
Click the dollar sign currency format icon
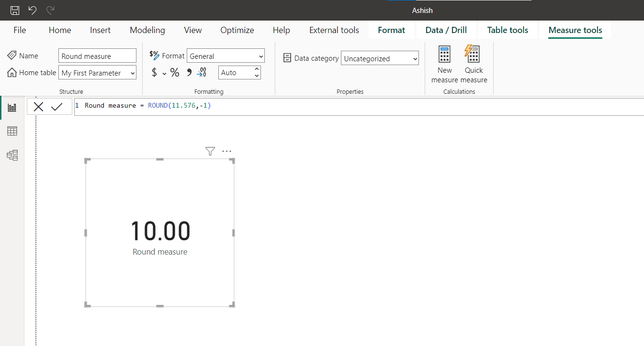pyautogui.click(x=154, y=72)
